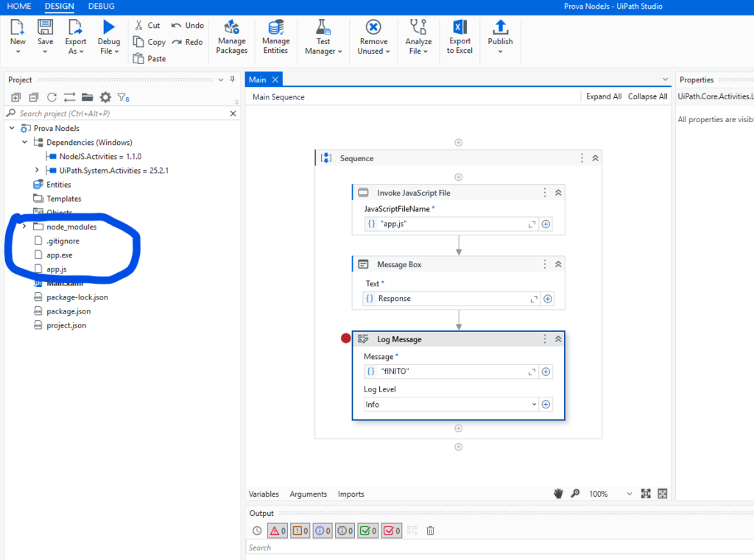This screenshot has width=754, height=560.
Task: Select project.json file
Action: click(66, 325)
